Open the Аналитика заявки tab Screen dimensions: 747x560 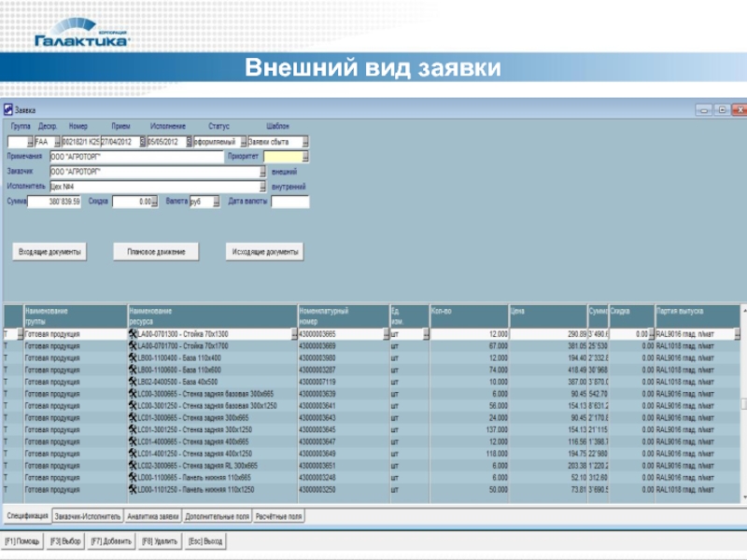pyautogui.click(x=152, y=516)
